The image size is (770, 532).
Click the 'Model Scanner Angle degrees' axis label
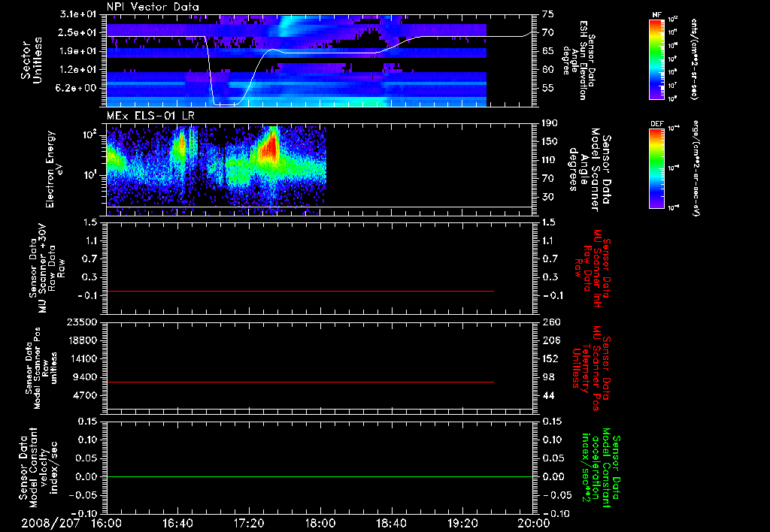(590, 170)
